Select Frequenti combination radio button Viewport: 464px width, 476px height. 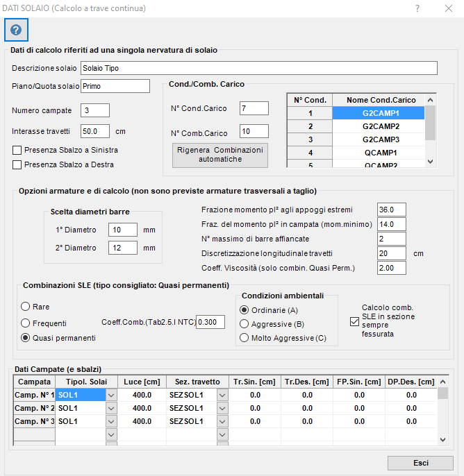(x=25, y=323)
